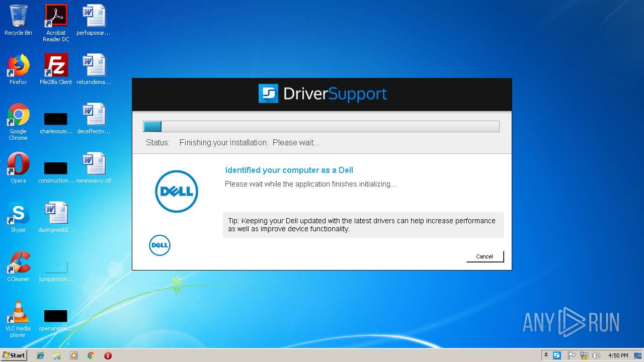Image resolution: width=644 pixels, height=362 pixels.
Task: Launch Firefox from the desktop
Action: coord(18,69)
